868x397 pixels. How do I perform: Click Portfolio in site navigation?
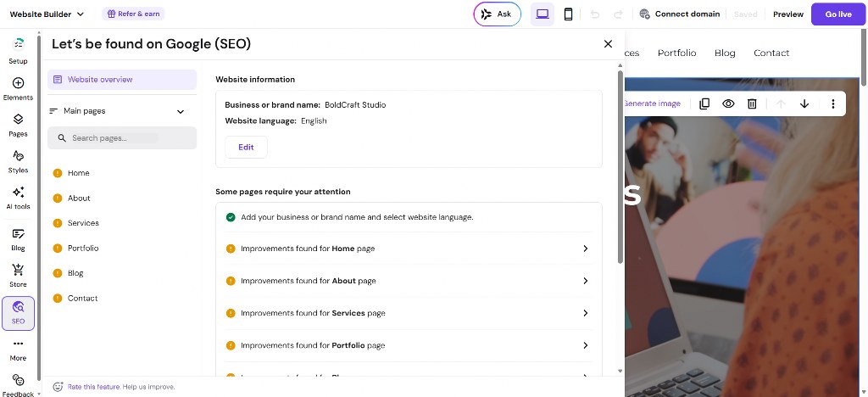click(x=676, y=53)
